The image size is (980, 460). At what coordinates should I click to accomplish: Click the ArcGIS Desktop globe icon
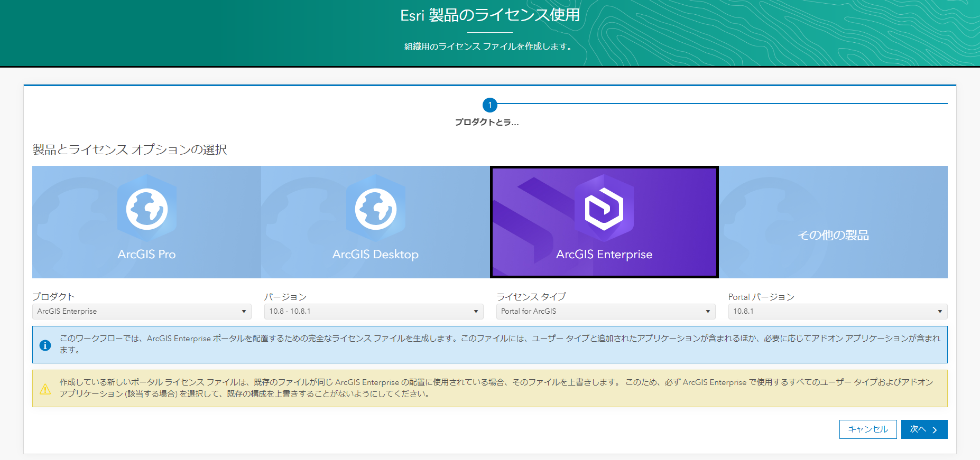tap(376, 209)
